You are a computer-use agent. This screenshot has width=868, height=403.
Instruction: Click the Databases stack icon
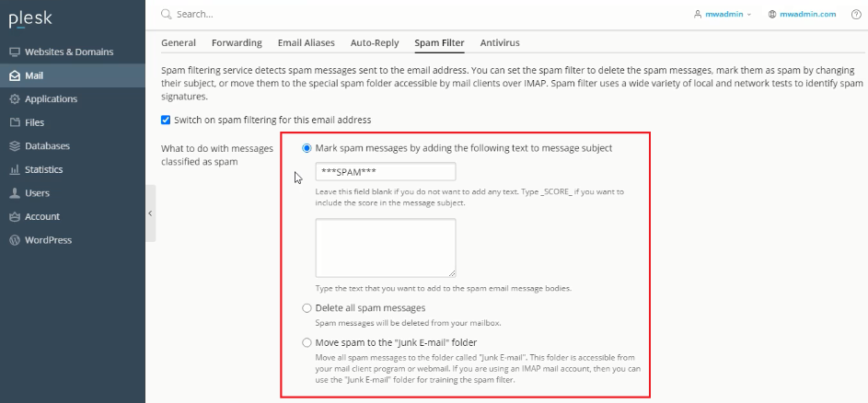(x=15, y=146)
